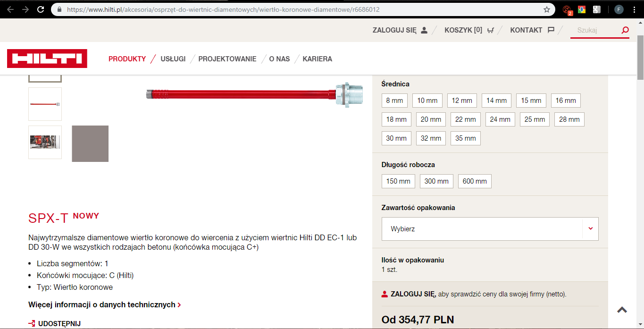Image resolution: width=644 pixels, height=329 pixels.
Task: Open the KARIERA menu
Action: tap(318, 59)
